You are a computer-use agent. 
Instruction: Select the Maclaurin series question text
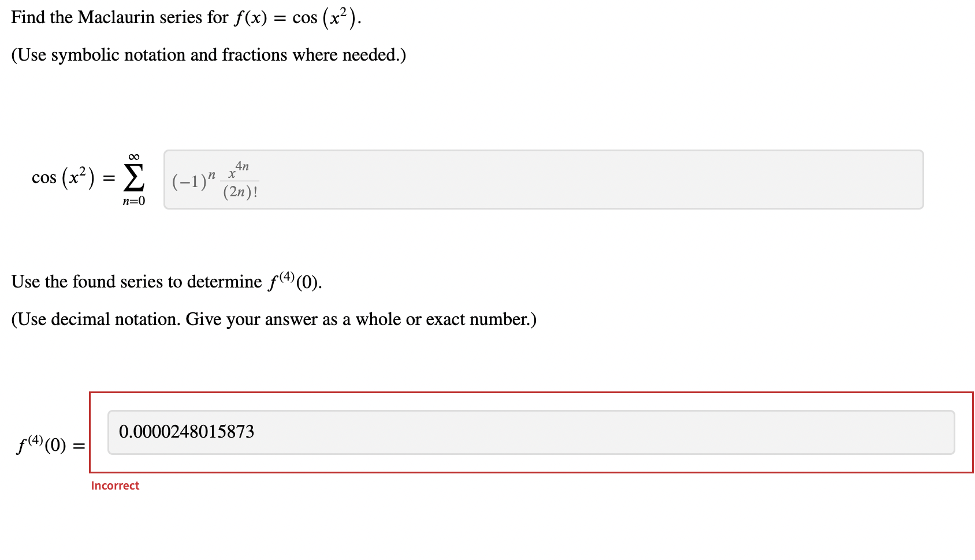tap(185, 17)
